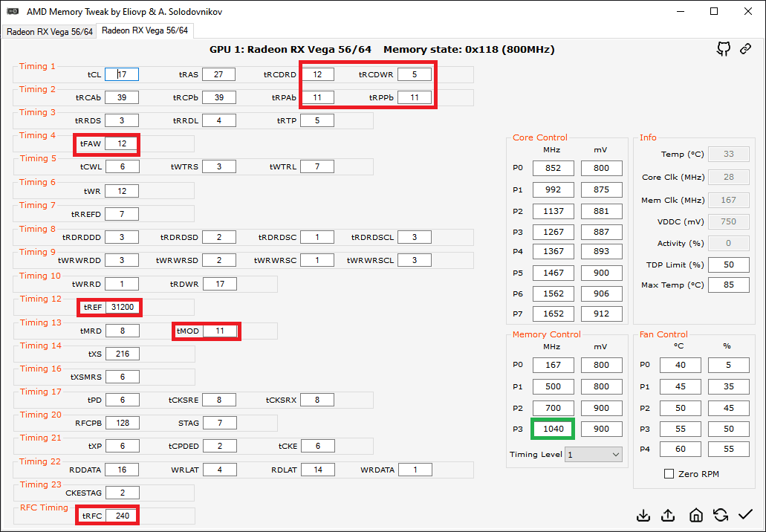Image resolution: width=766 pixels, height=532 pixels.
Task: Click the load timings download icon
Action: point(644,516)
